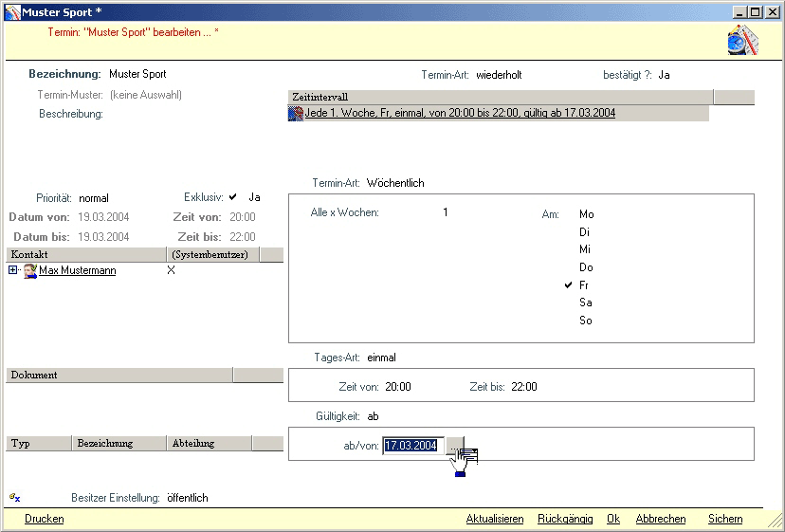The width and height of the screenshot is (785, 532).
Task: Click the app icon in the title bar
Action: click(11, 11)
